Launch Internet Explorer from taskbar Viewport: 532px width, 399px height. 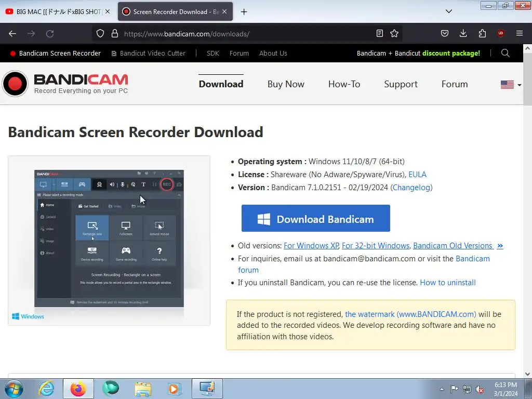tap(46, 389)
